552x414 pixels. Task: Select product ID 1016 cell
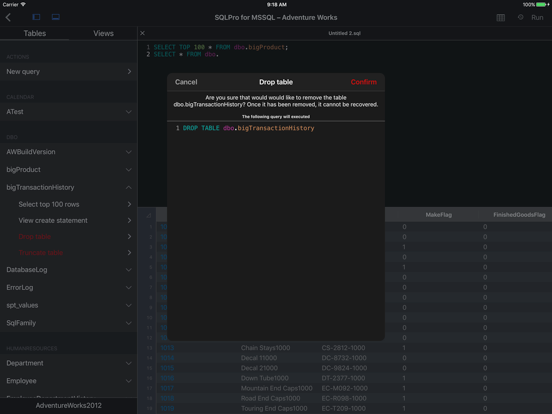pos(167,378)
